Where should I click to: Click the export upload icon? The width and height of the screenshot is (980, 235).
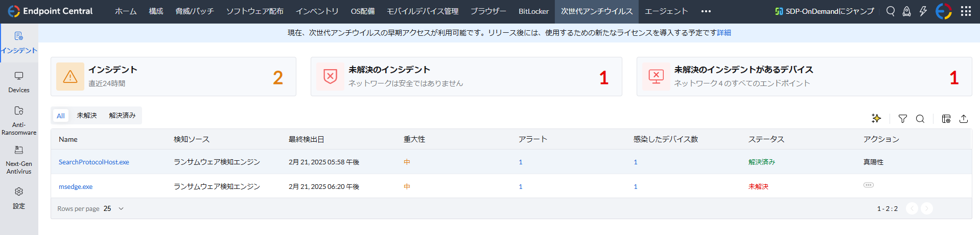[x=964, y=119]
